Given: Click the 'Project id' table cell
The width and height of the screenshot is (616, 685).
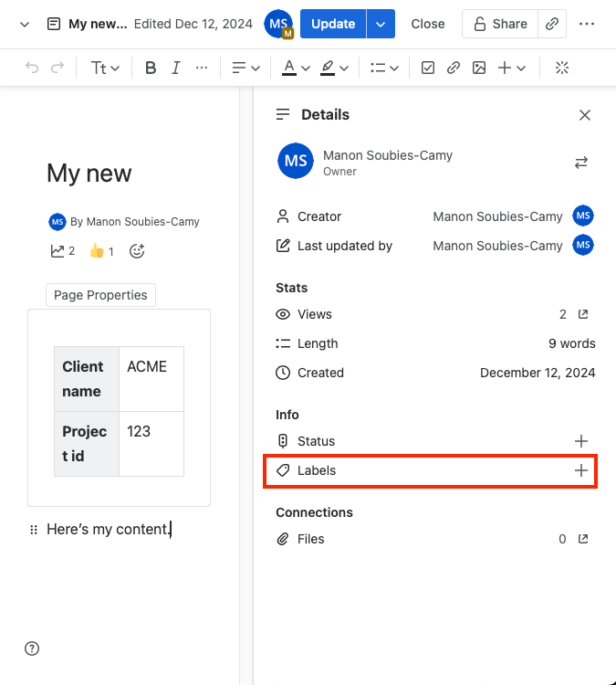Looking at the screenshot, I should click(87, 443).
